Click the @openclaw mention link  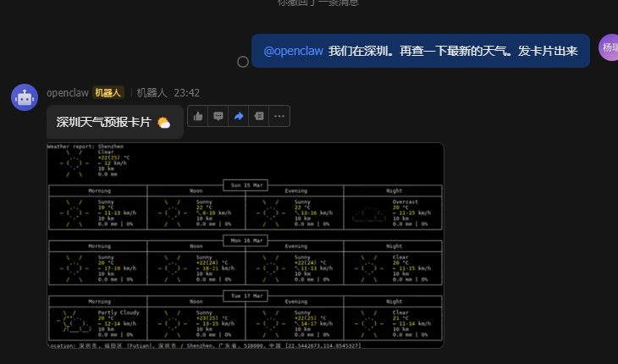[x=294, y=51]
